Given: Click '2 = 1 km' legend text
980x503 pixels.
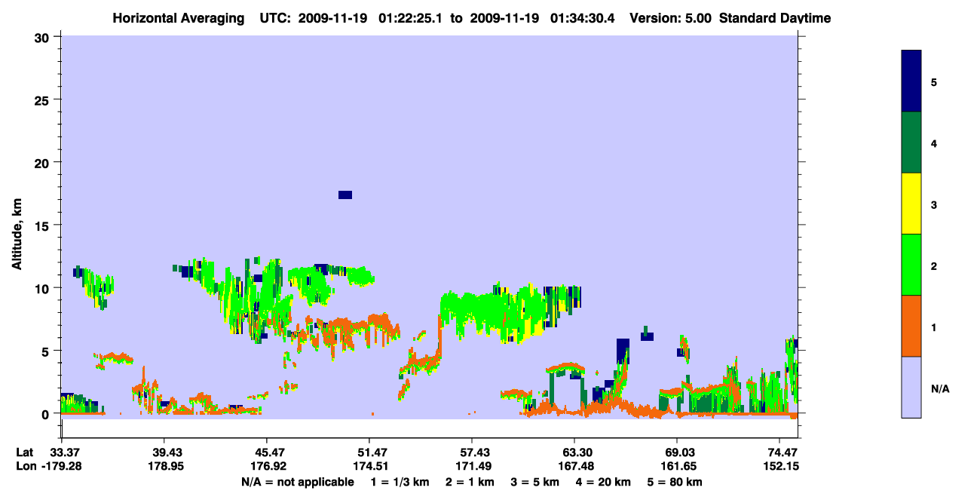Looking at the screenshot, I should (x=470, y=482).
